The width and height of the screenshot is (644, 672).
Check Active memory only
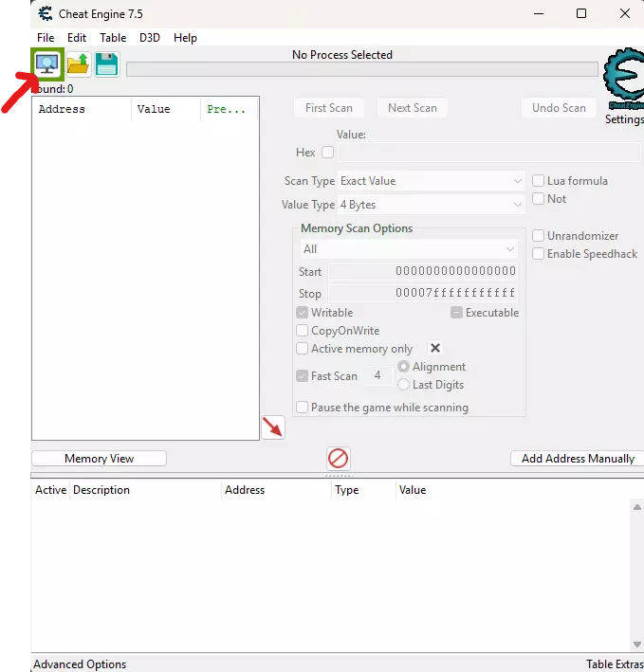(x=302, y=349)
